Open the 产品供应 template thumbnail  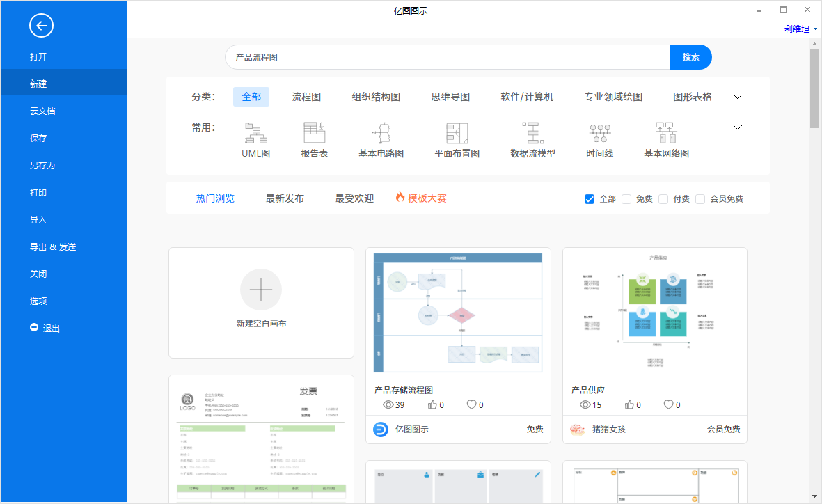pyautogui.click(x=655, y=313)
